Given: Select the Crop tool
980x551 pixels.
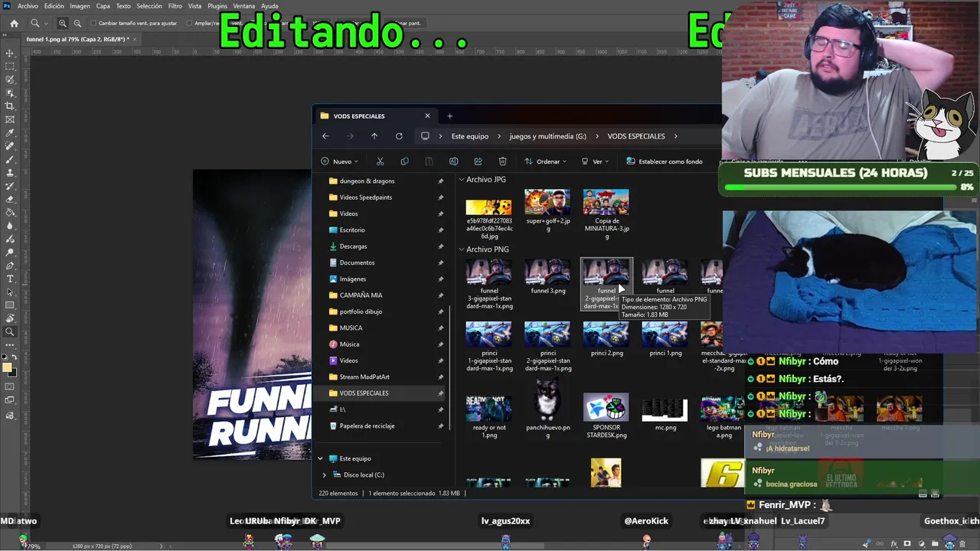Looking at the screenshot, I should (10, 106).
